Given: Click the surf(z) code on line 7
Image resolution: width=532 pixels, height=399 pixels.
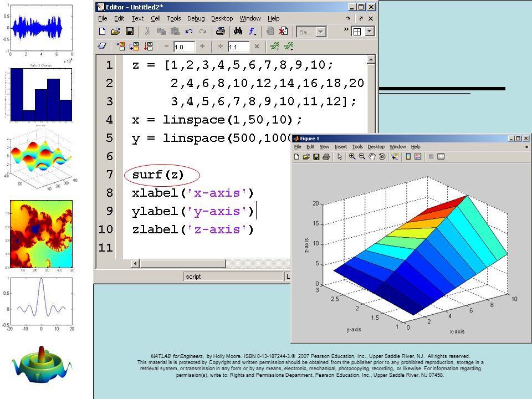Looking at the screenshot, I should point(158,175).
